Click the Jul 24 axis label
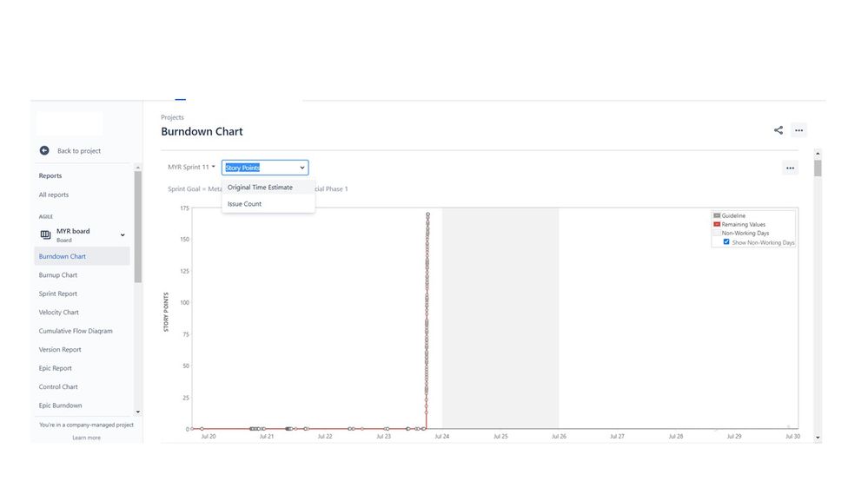868x488 pixels. tap(441, 437)
